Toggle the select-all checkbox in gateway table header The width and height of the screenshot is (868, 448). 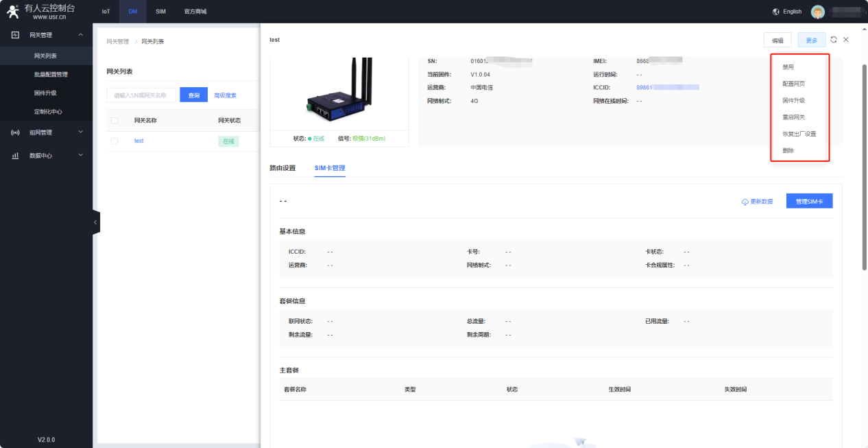114,121
